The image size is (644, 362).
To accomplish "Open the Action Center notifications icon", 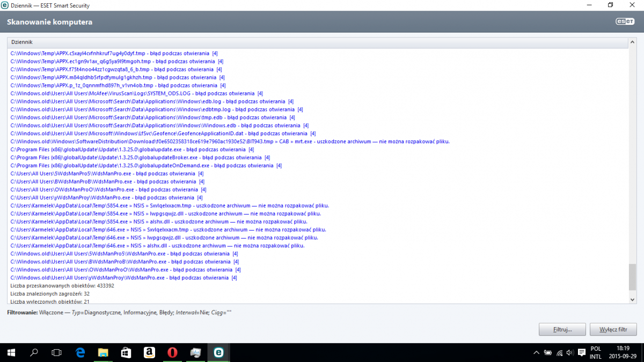I will [582, 353].
